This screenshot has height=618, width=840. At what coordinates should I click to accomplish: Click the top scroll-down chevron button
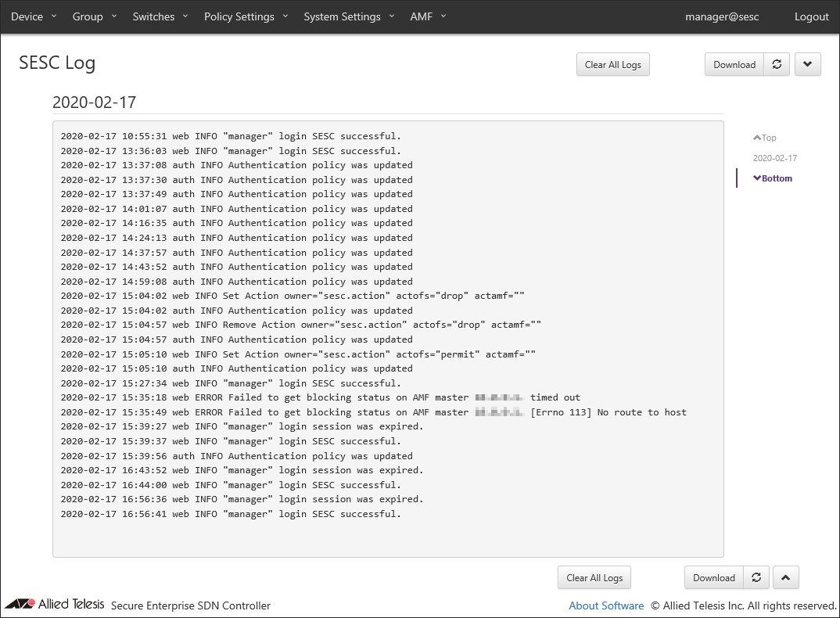[x=808, y=65]
